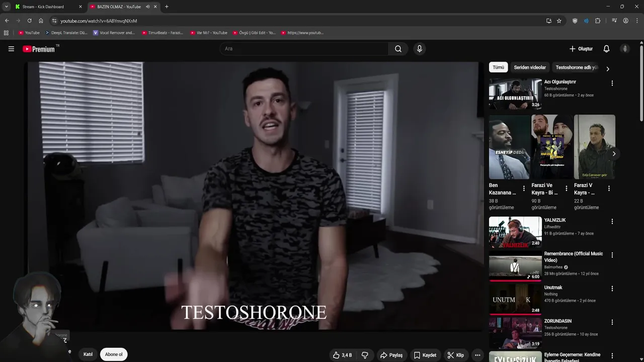
Task: Click the search magnifier button
Action: [x=398, y=49]
